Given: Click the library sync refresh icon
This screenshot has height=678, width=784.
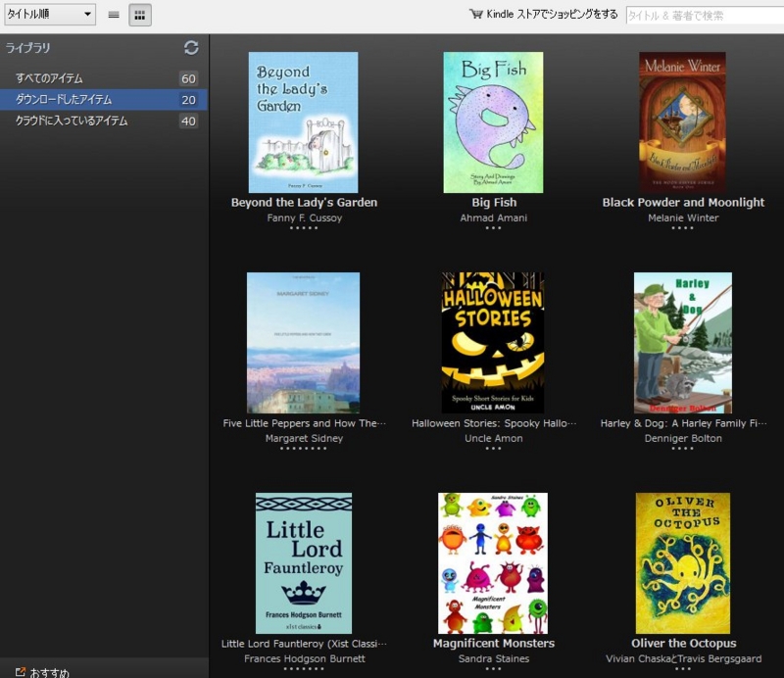Looking at the screenshot, I should (191, 47).
